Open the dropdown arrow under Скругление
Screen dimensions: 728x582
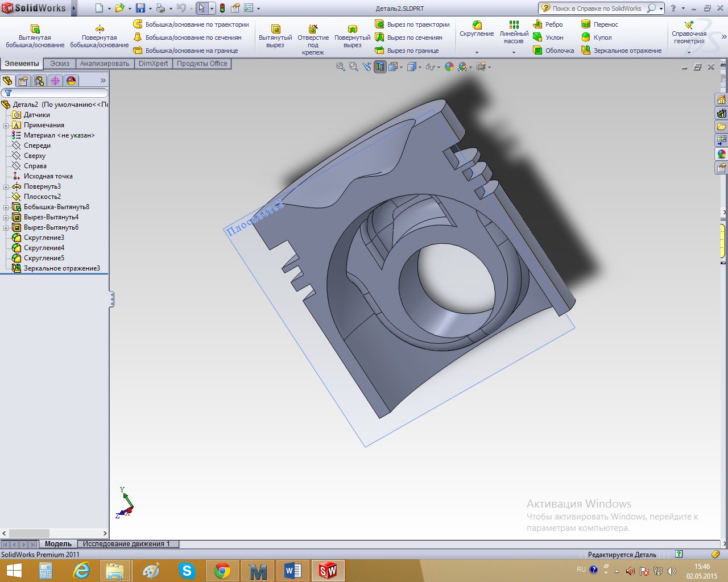pyautogui.click(x=477, y=52)
